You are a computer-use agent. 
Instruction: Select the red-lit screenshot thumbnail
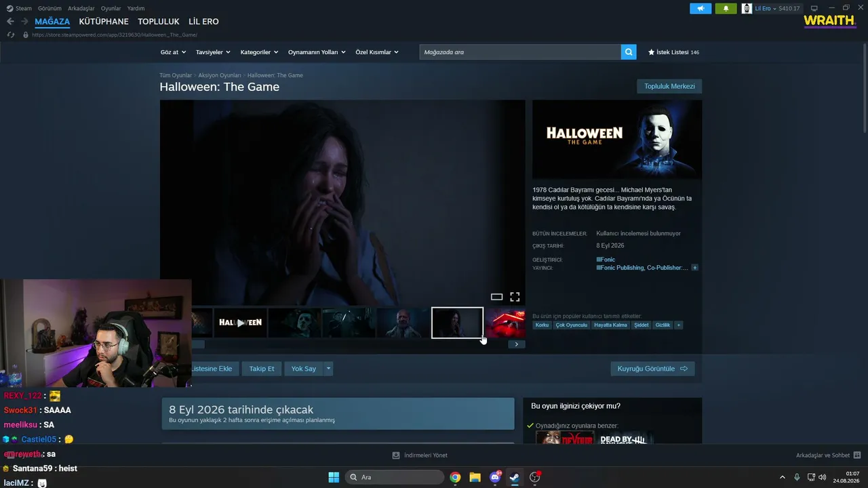[x=505, y=323]
